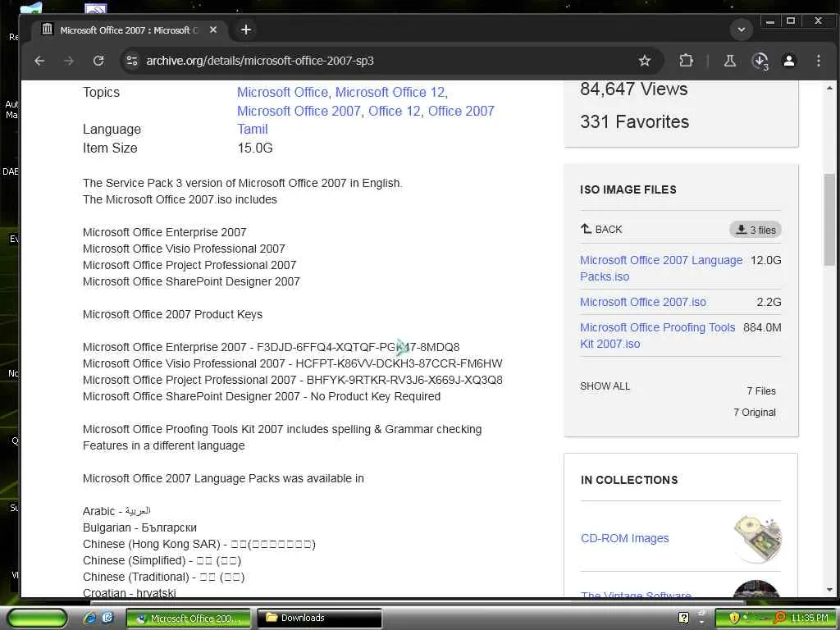Expand the tab search dropdown
840x630 pixels.
point(742,30)
